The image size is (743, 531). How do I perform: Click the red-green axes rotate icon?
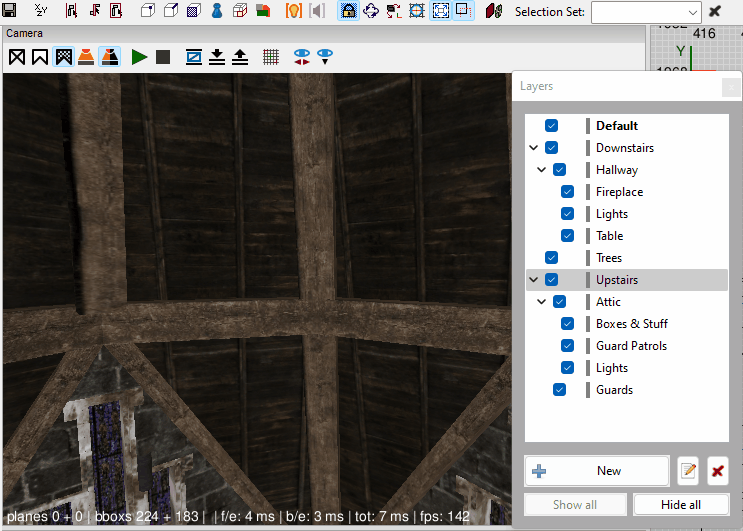394,10
